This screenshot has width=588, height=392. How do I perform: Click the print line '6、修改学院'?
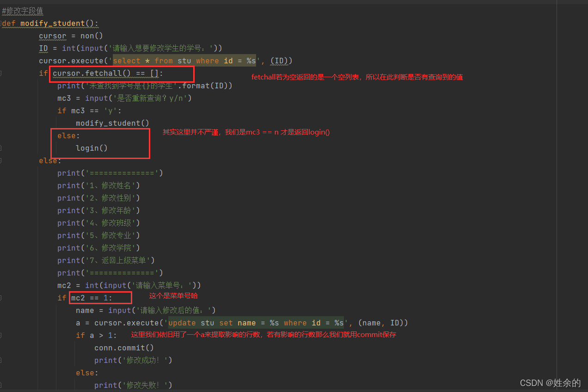[98, 248]
